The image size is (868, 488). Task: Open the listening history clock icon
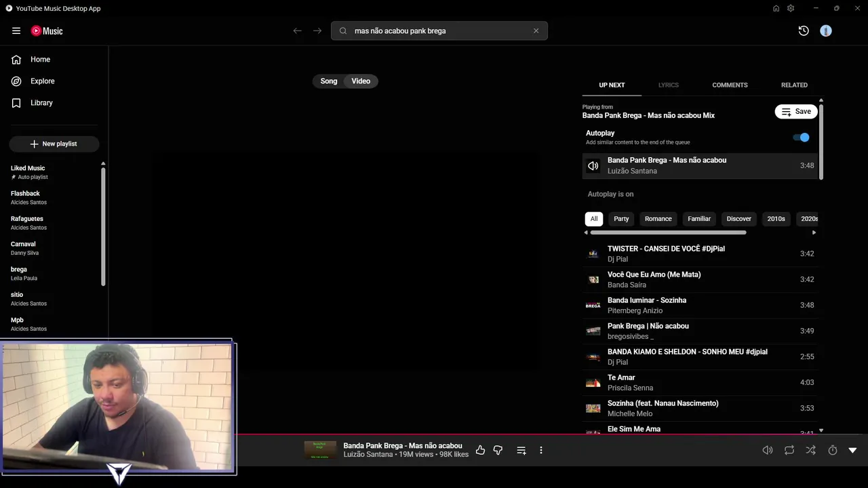pyautogui.click(x=804, y=30)
